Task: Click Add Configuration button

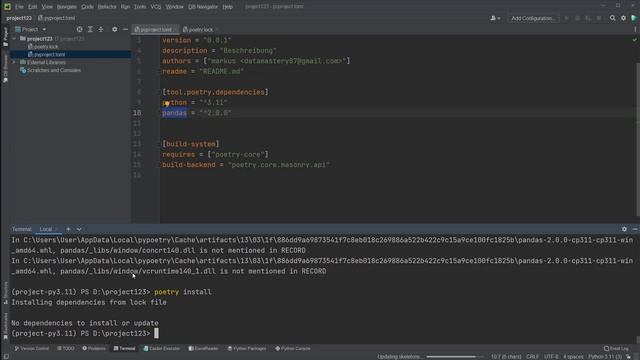Action: [533, 18]
